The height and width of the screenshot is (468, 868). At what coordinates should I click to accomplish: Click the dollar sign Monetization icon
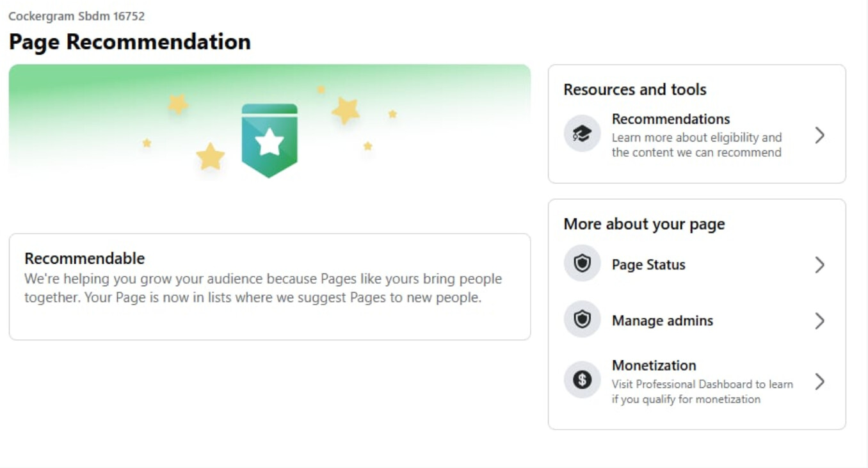(x=582, y=380)
